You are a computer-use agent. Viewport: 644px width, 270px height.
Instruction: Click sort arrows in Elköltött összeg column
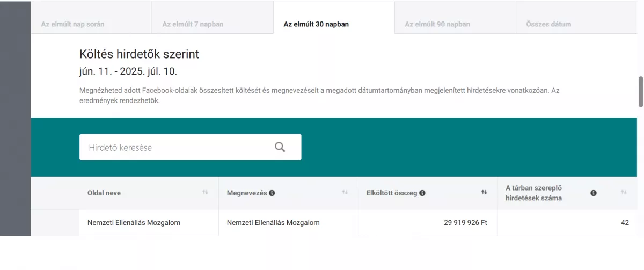tap(484, 193)
